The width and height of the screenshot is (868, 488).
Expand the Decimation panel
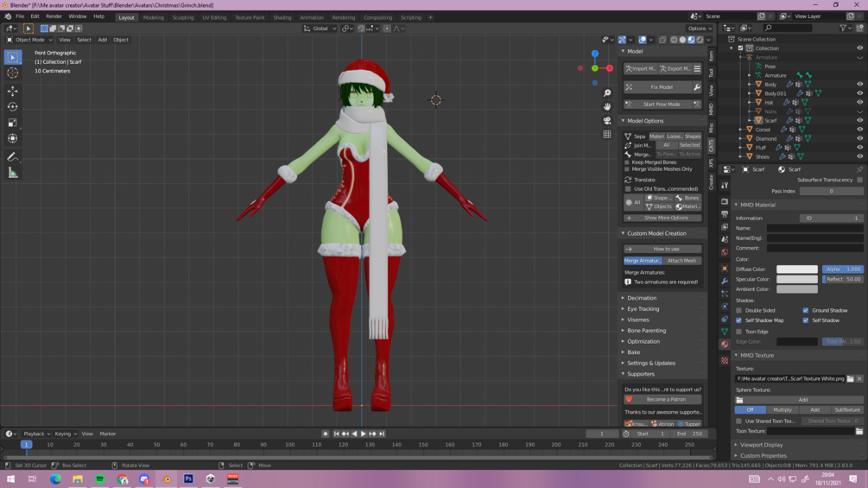pos(641,298)
